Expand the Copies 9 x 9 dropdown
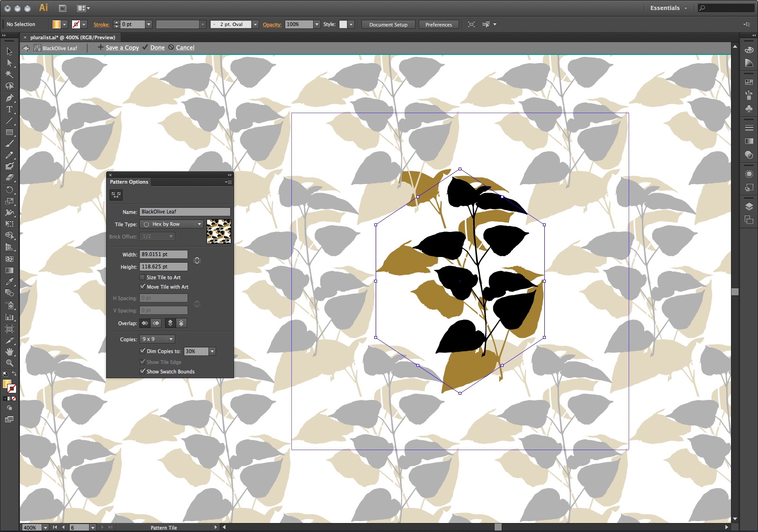The image size is (758, 532). [157, 339]
